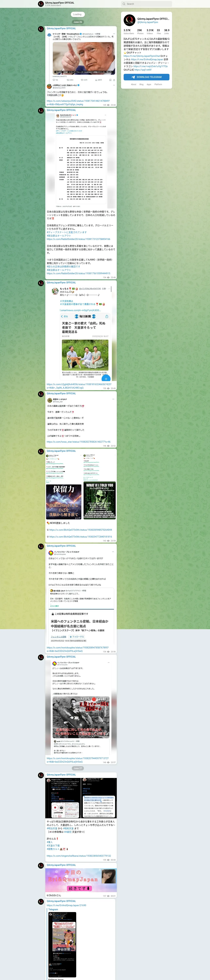Image resolution: width=210 pixels, height=980 pixels.
Task: Open the 保留力 left image
Action: tap(64, 487)
